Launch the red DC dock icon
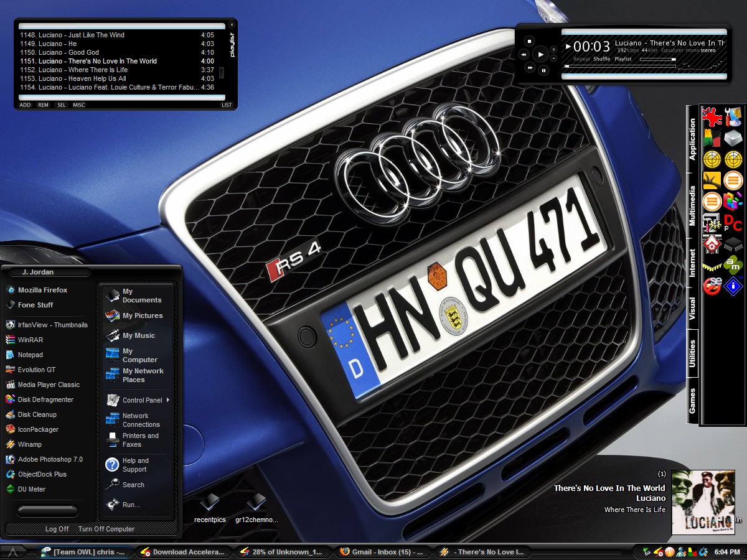Screen dimensions: 747x560 pyautogui.click(x=733, y=222)
